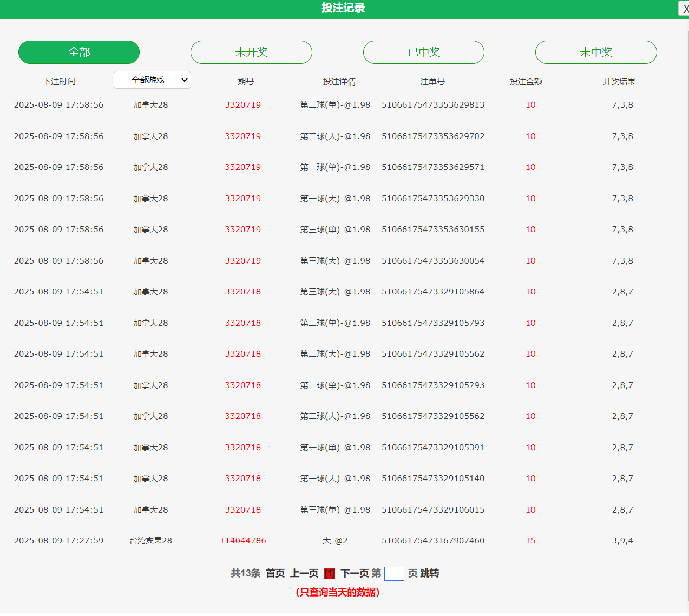Open the 未中奖 tab
The height and width of the screenshot is (616, 689).
(596, 53)
